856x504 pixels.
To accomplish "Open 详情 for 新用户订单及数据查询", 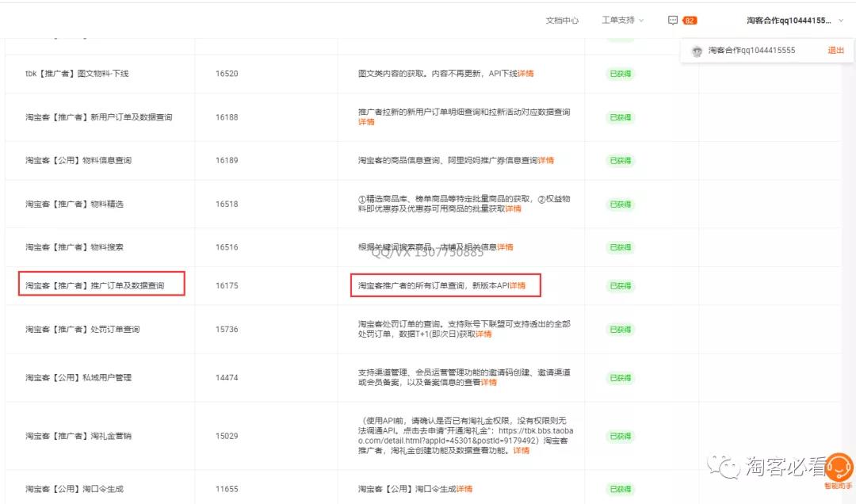I will (366, 122).
